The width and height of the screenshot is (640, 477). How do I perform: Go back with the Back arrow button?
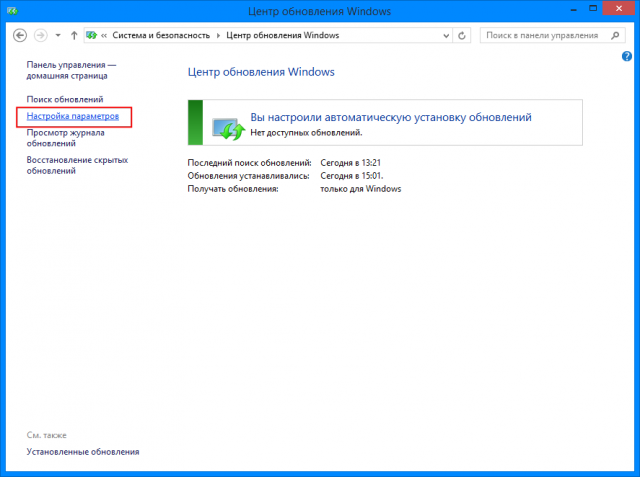point(20,35)
